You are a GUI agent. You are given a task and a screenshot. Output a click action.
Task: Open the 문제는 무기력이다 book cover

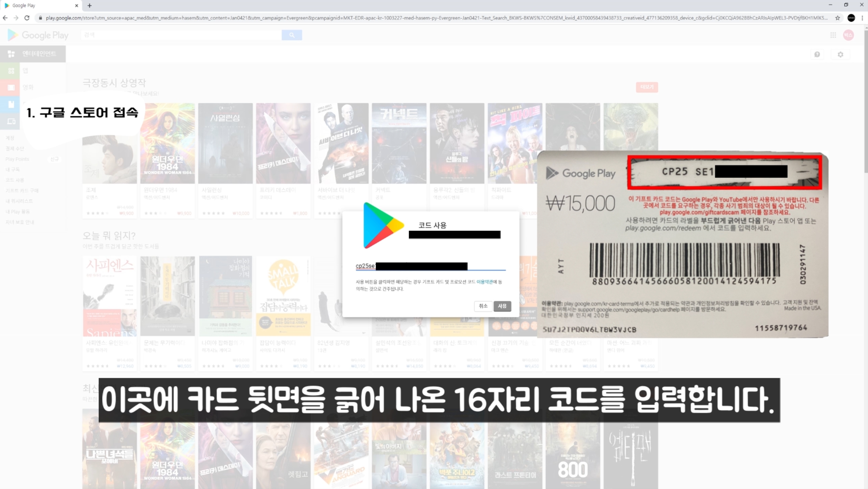point(167,296)
